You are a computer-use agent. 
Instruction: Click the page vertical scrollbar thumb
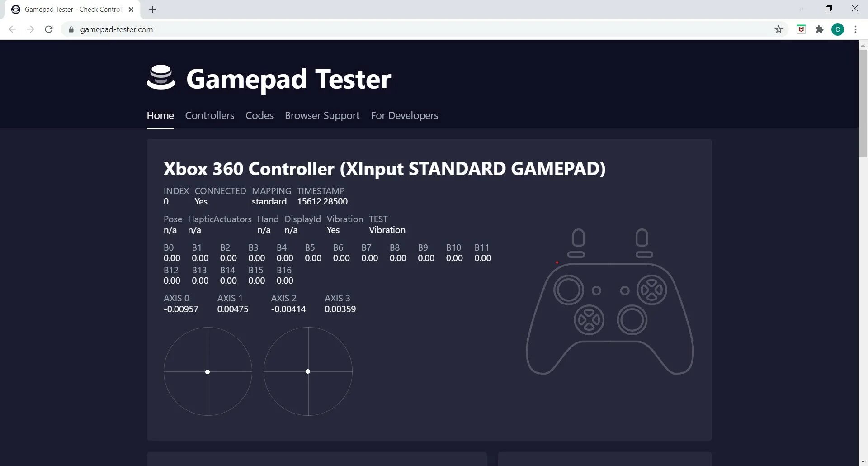point(863,103)
